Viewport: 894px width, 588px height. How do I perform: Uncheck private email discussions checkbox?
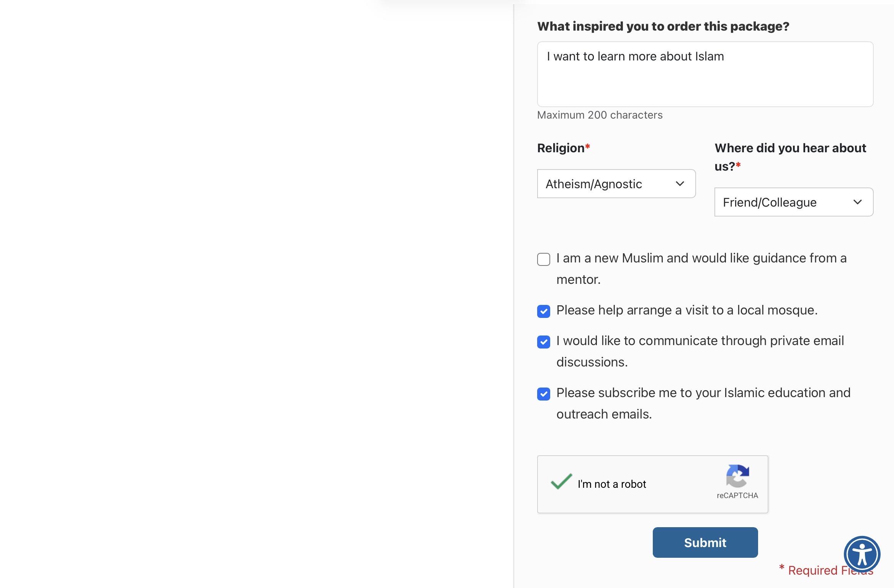click(543, 342)
